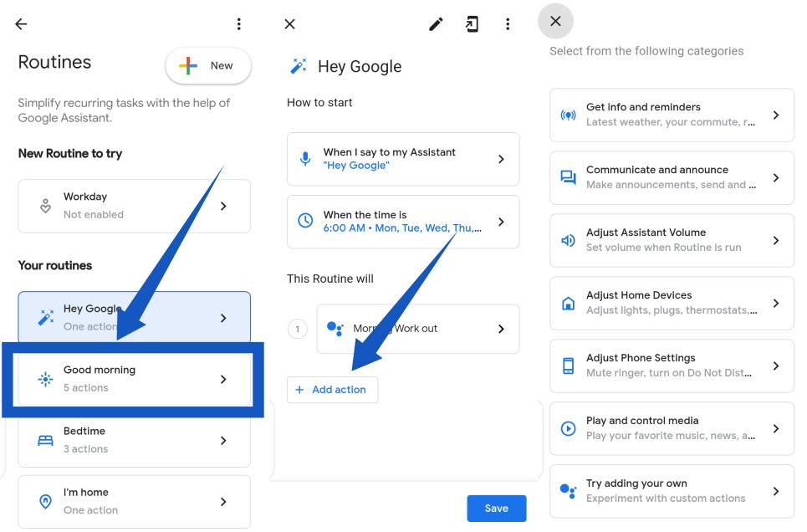Tap the house icon for Adjust Home Devices
The image size is (807, 532).
click(568, 304)
